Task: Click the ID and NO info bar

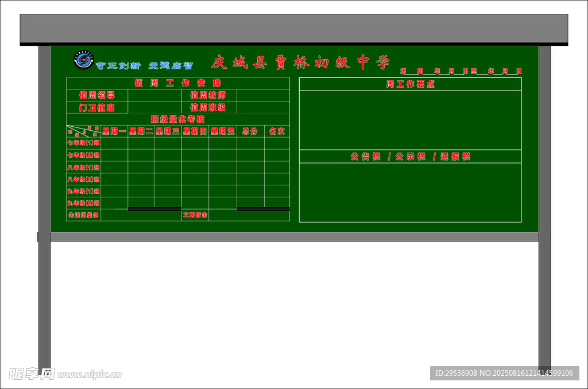Action: [x=504, y=373]
